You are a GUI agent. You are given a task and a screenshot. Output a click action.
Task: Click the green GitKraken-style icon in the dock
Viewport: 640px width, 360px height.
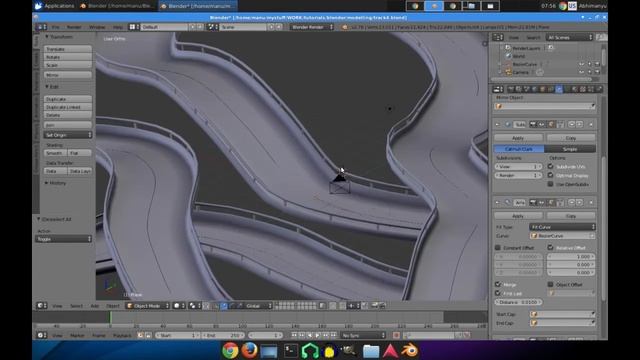310,351
